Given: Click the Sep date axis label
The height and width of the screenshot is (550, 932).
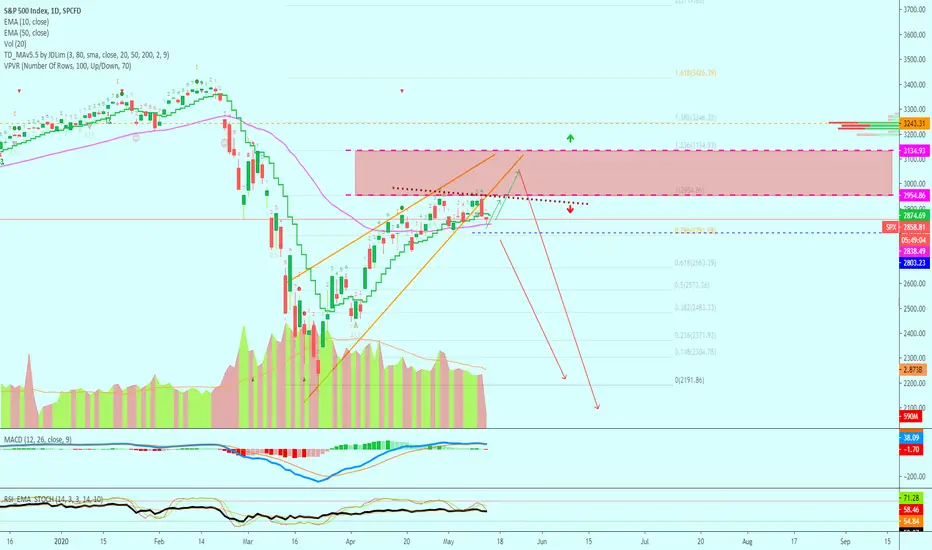Looking at the screenshot, I should [845, 542].
